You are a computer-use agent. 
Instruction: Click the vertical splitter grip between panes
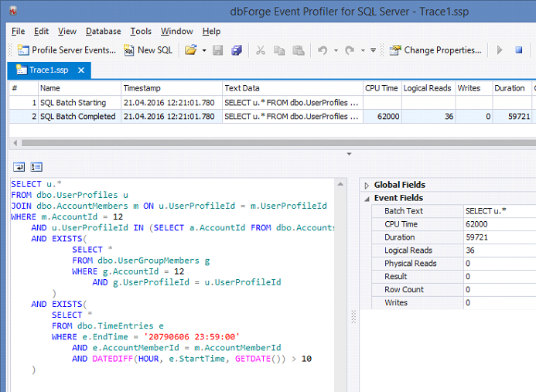click(x=353, y=317)
